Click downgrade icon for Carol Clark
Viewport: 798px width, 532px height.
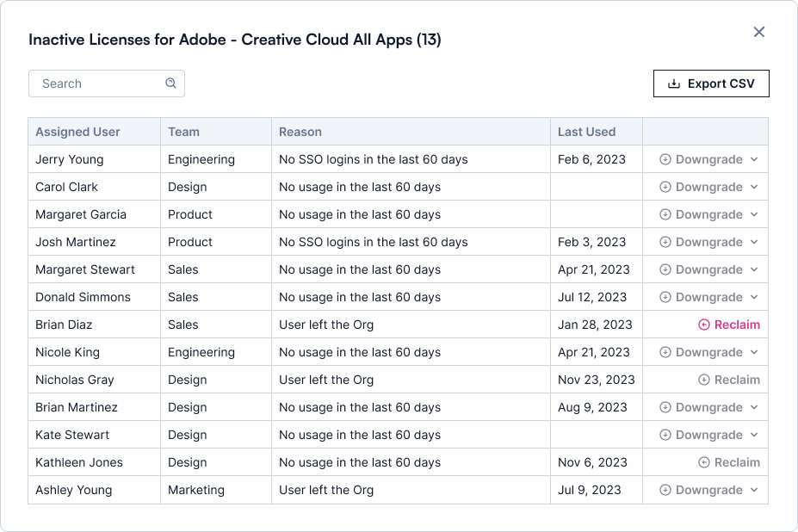click(x=665, y=187)
